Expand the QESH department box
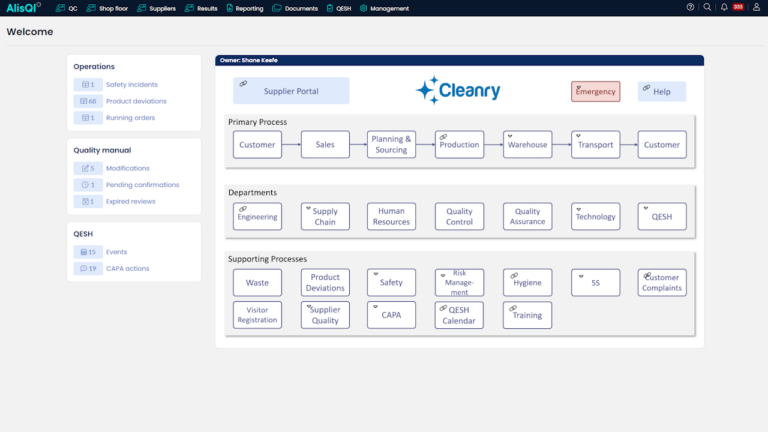The image size is (768, 432). pos(662,216)
